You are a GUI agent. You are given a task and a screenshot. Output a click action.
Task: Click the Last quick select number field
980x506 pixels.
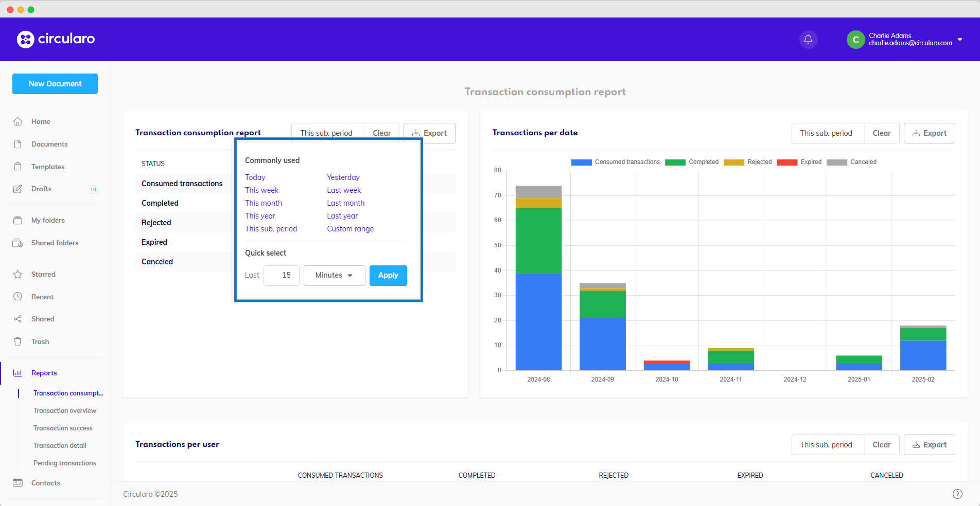point(282,275)
